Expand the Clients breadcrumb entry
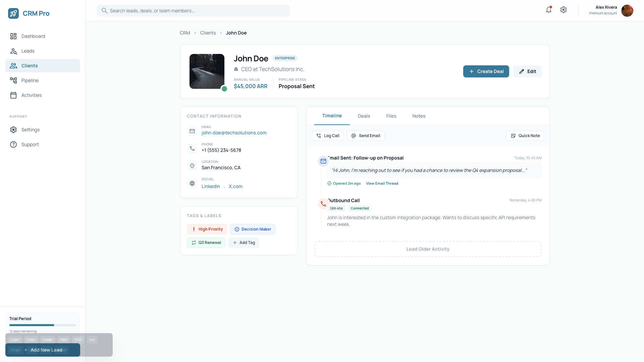 pyautogui.click(x=208, y=33)
